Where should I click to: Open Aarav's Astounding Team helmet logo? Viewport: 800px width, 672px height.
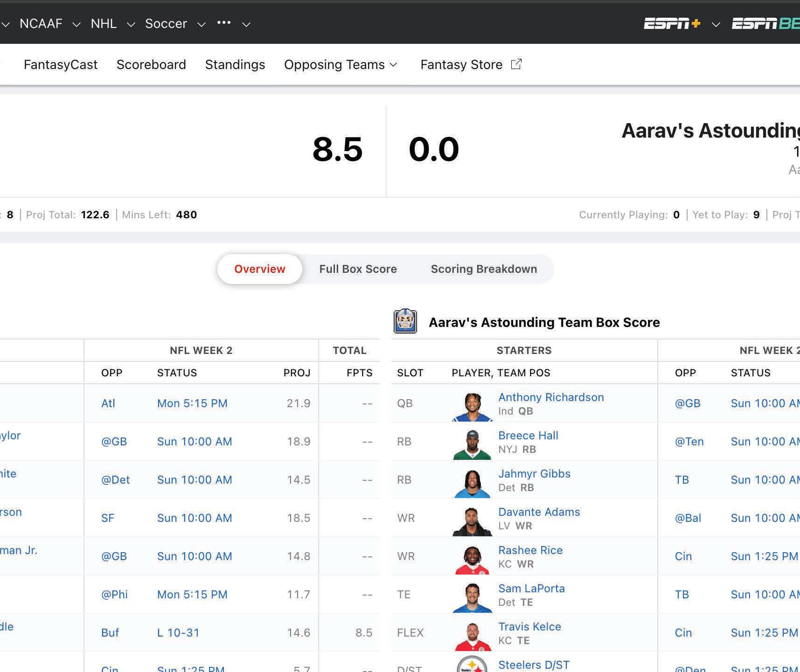click(x=405, y=321)
